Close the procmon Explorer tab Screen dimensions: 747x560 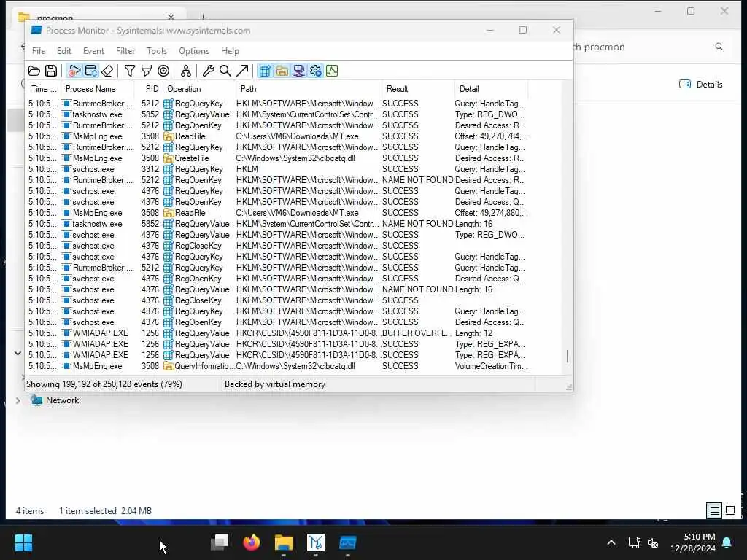click(x=171, y=17)
